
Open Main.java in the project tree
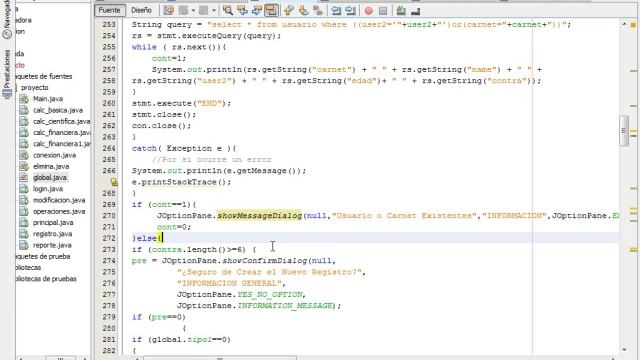48,99
